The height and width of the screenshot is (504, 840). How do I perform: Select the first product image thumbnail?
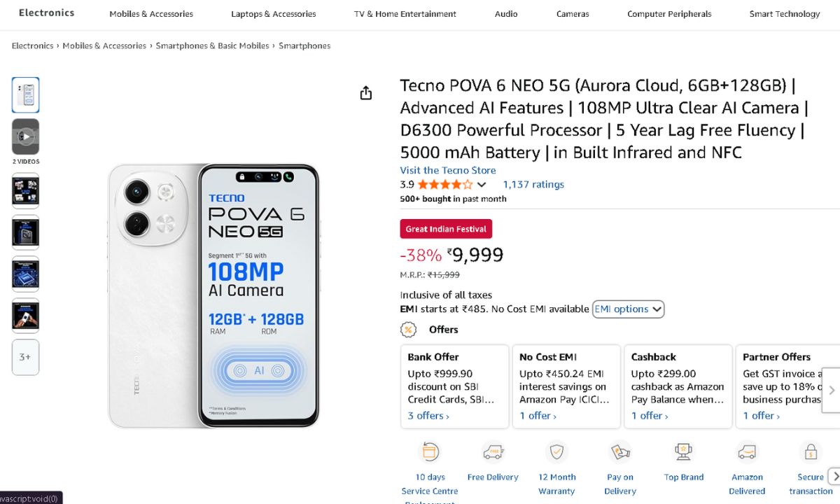coord(25,95)
